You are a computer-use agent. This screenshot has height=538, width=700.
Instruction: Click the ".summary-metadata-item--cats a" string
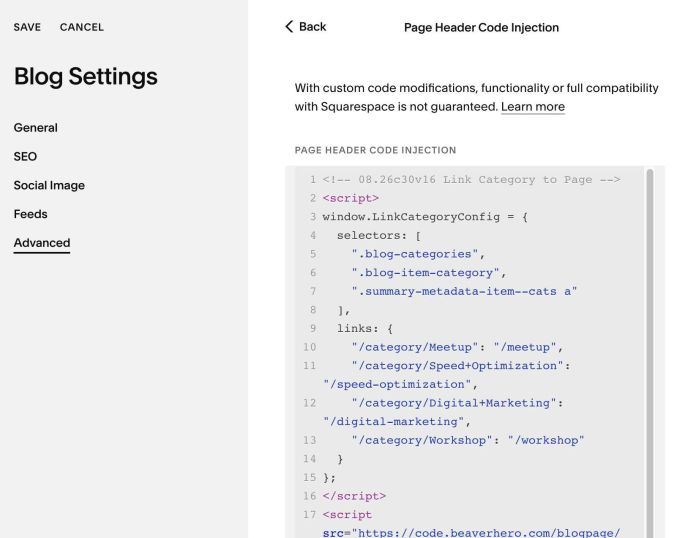464,292
